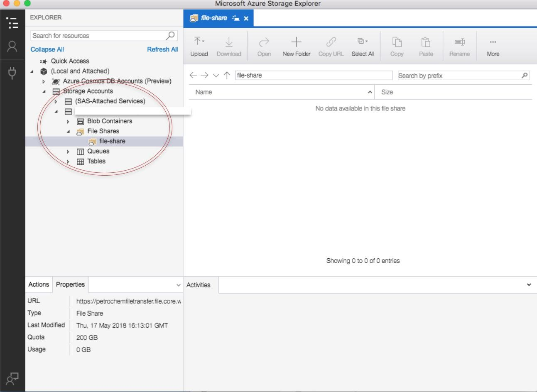
Task: Switch to the Actions tab
Action: click(x=39, y=284)
